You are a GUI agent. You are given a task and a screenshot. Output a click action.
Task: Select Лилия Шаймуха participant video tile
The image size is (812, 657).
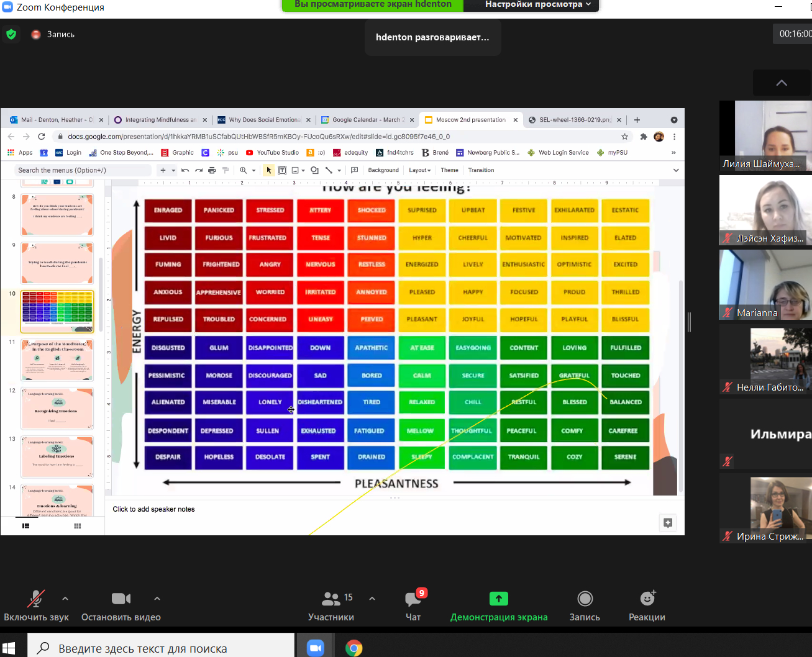[x=765, y=136]
